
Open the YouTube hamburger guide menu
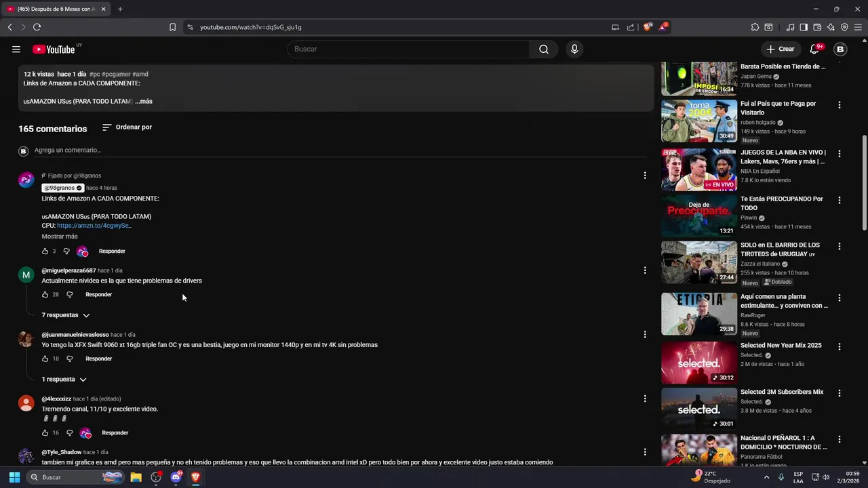click(16, 49)
